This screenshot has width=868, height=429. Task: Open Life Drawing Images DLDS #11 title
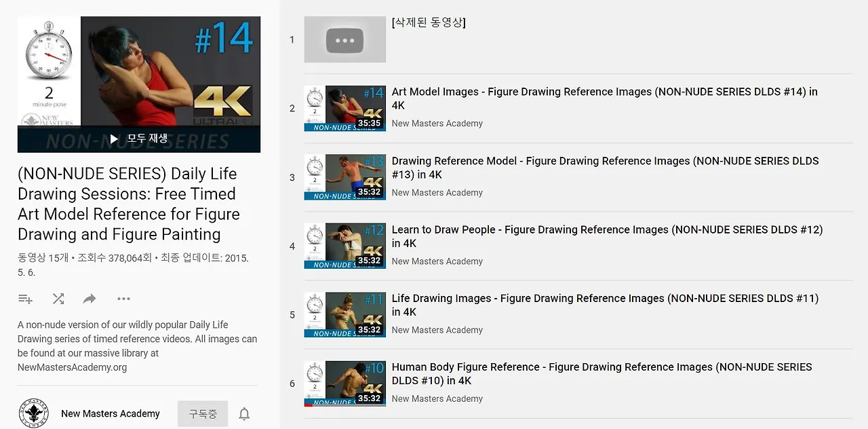pos(606,305)
